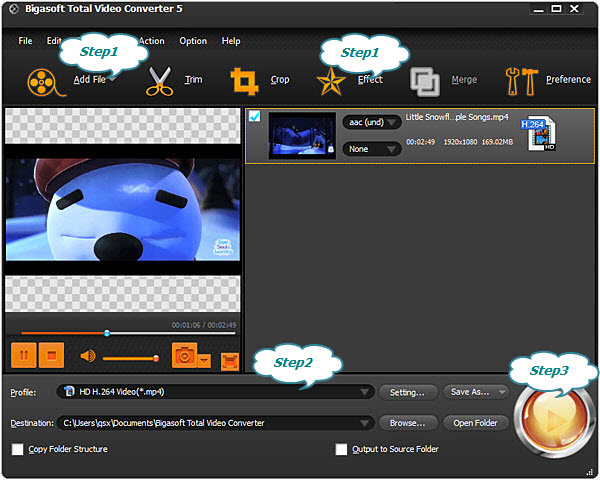The height and width of the screenshot is (481, 600).
Task: Minimize the converter window
Action: [x=539, y=9]
